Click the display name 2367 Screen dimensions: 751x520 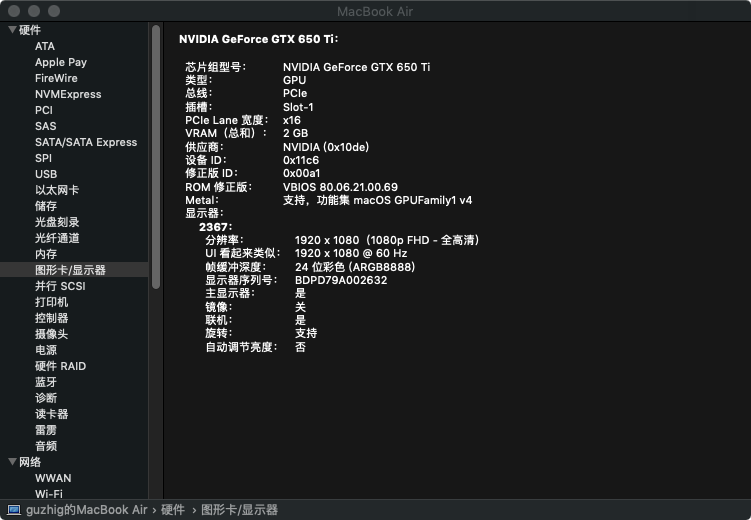click(x=215, y=227)
